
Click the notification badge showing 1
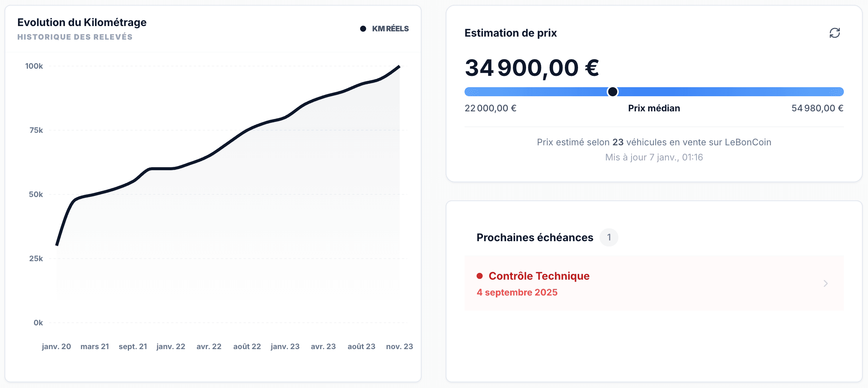click(x=609, y=237)
